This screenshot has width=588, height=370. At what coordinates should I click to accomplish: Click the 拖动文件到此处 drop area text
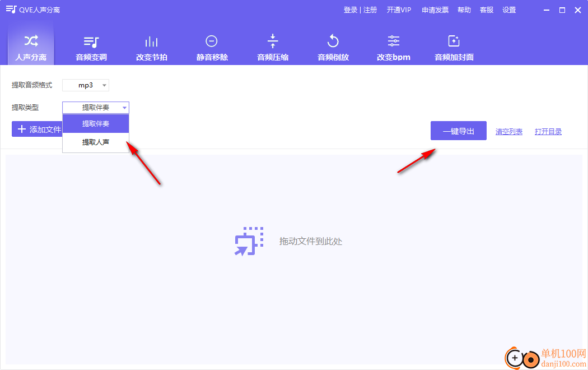coord(310,241)
